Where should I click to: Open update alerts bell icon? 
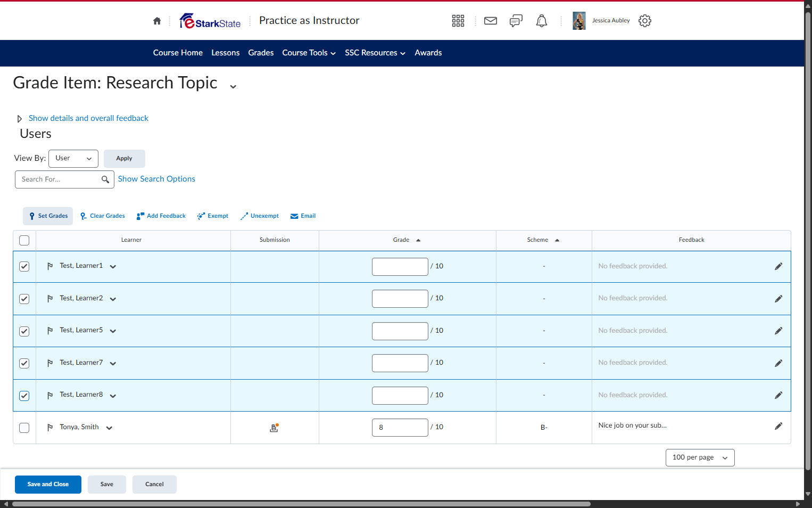[x=542, y=21]
